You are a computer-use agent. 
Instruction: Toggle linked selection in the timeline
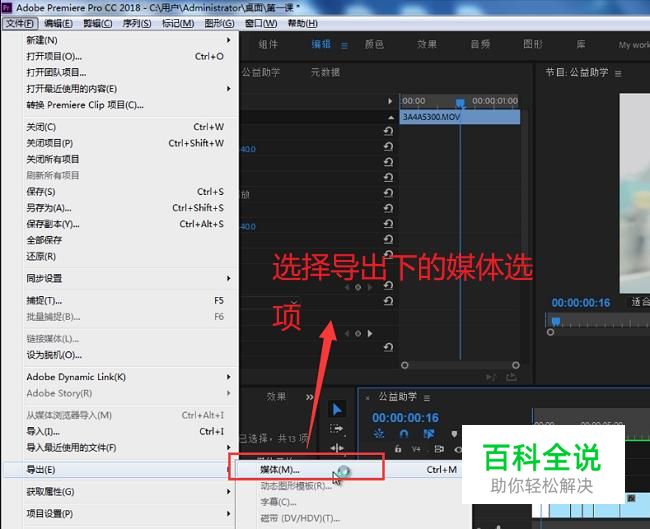coord(429,434)
